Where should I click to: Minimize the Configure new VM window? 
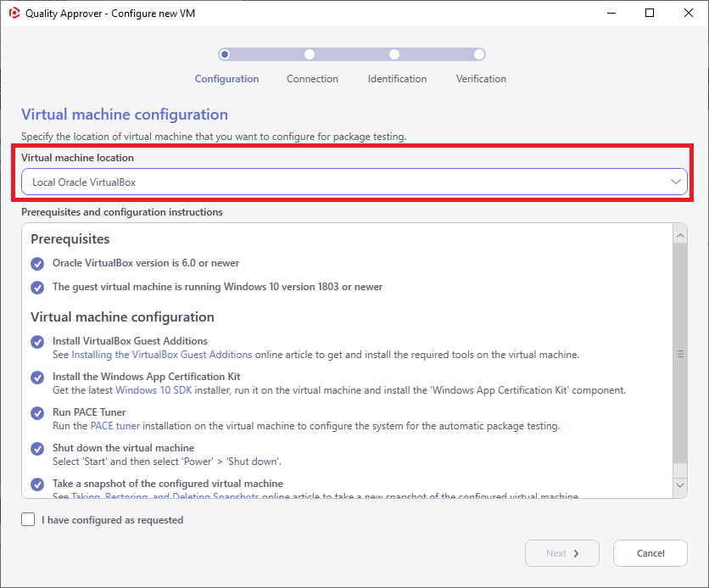tap(611, 13)
